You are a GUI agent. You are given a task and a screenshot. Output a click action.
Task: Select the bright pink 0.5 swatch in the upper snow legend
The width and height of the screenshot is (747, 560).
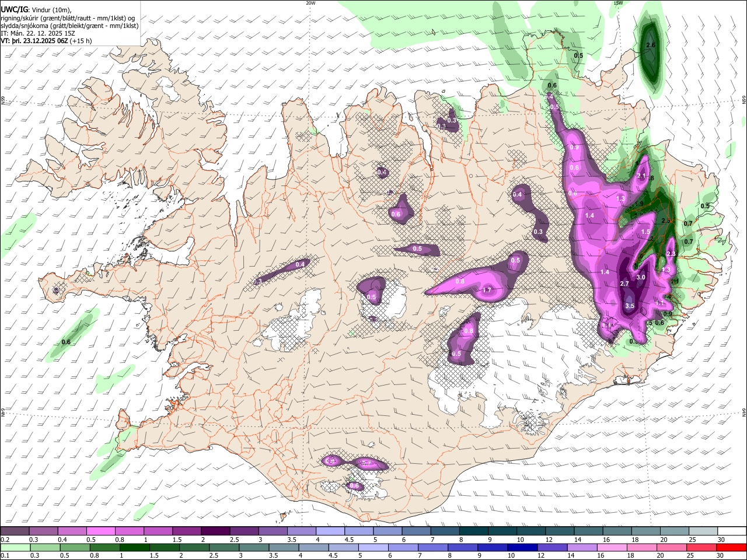pos(100,531)
